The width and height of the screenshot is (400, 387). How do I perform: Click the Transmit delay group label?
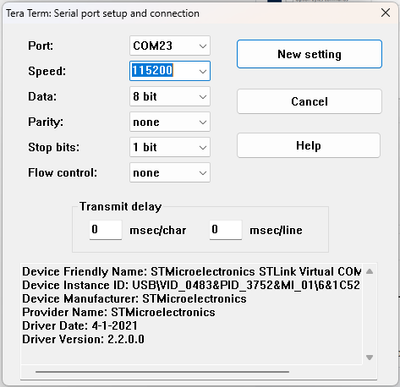tap(120, 207)
